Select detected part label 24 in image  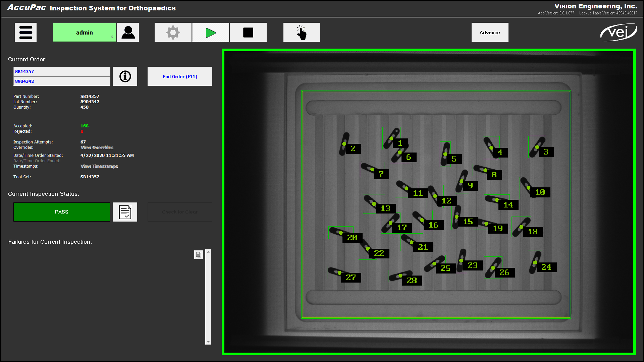pos(546,267)
